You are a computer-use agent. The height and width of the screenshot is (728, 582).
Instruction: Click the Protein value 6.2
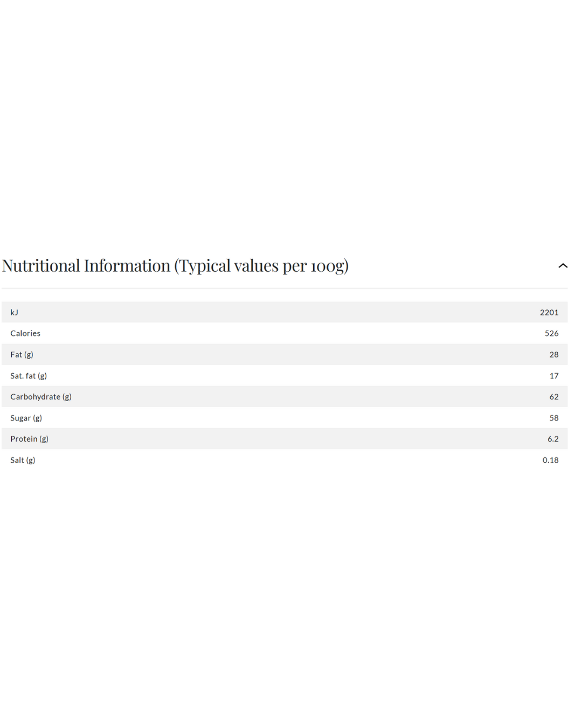553,439
